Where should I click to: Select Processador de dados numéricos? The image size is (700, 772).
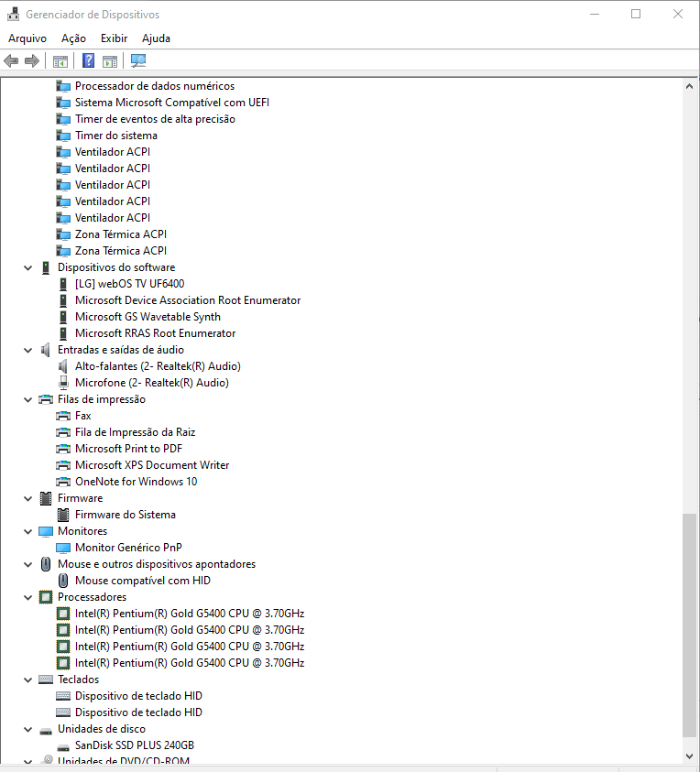(155, 86)
